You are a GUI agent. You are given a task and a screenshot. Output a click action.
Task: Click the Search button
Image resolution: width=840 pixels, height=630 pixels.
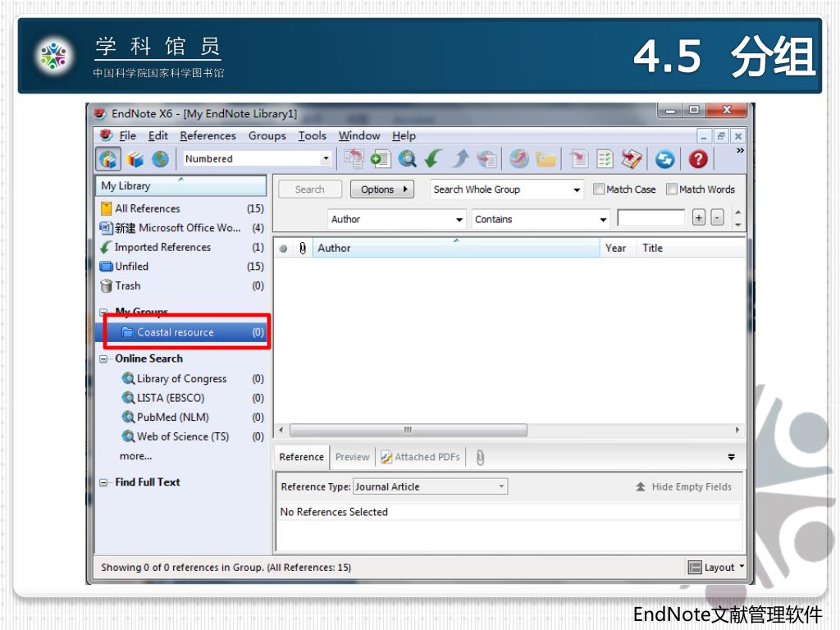[x=309, y=189]
